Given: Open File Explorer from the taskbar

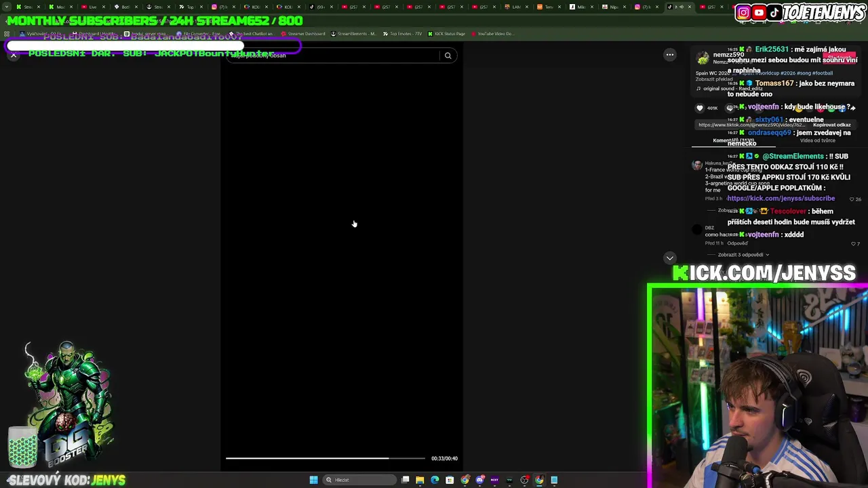Looking at the screenshot, I should point(420,480).
